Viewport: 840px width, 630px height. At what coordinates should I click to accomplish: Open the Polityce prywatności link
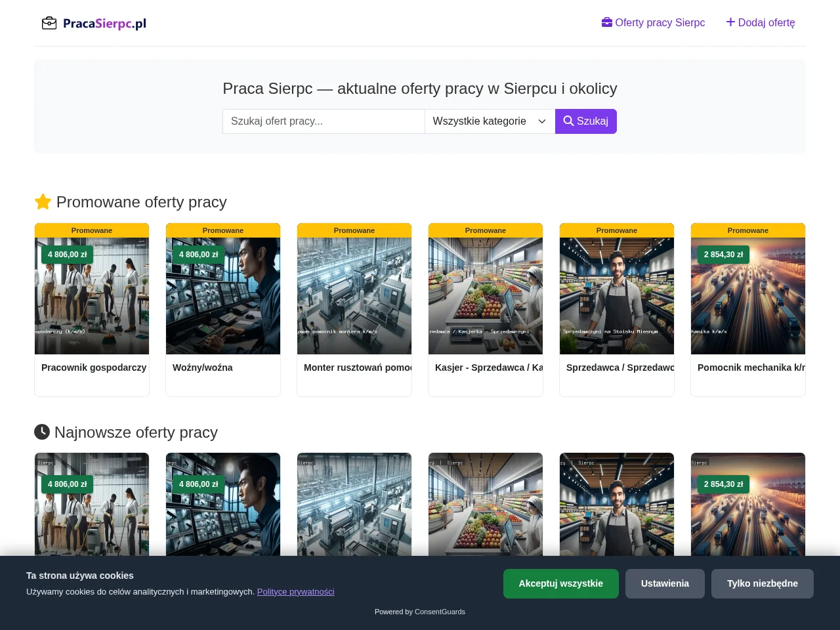pyautogui.click(x=296, y=591)
